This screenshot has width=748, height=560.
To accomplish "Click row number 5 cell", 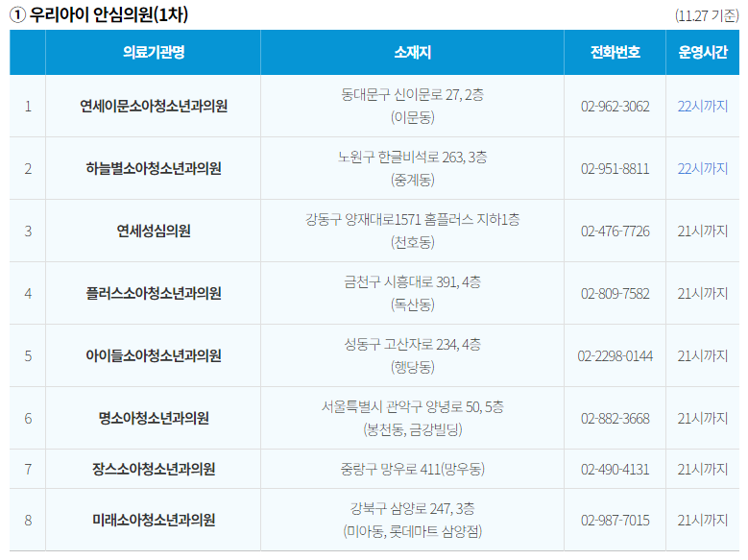I will pos(28,355).
